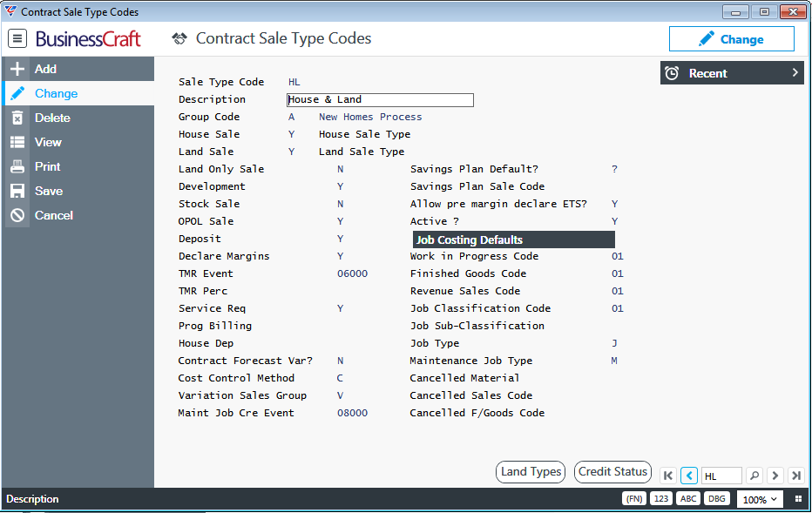This screenshot has height=513, width=812.
Task: Click the Print printer icon in sidebar
Action: point(17,166)
